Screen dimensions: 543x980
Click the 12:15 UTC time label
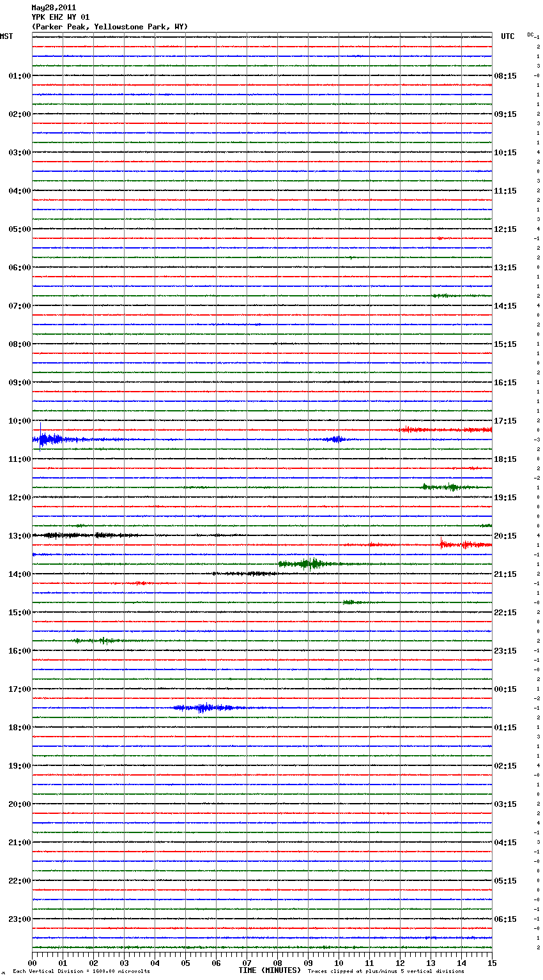point(505,229)
